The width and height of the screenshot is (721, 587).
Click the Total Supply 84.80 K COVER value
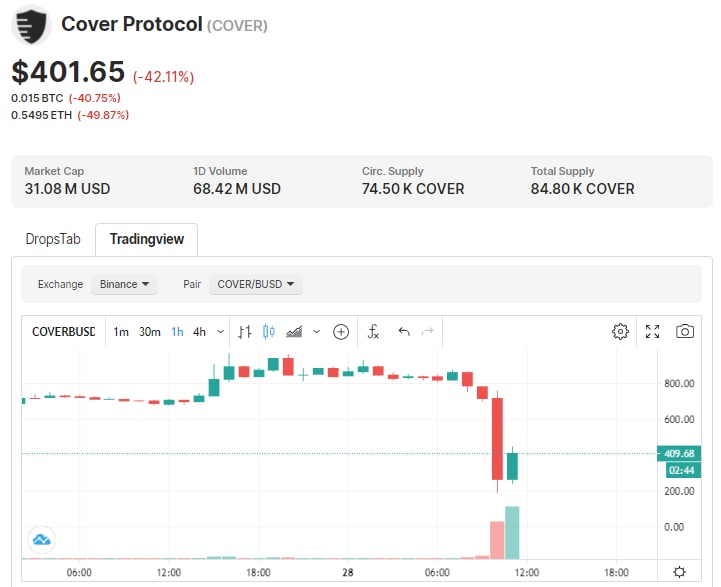click(583, 189)
